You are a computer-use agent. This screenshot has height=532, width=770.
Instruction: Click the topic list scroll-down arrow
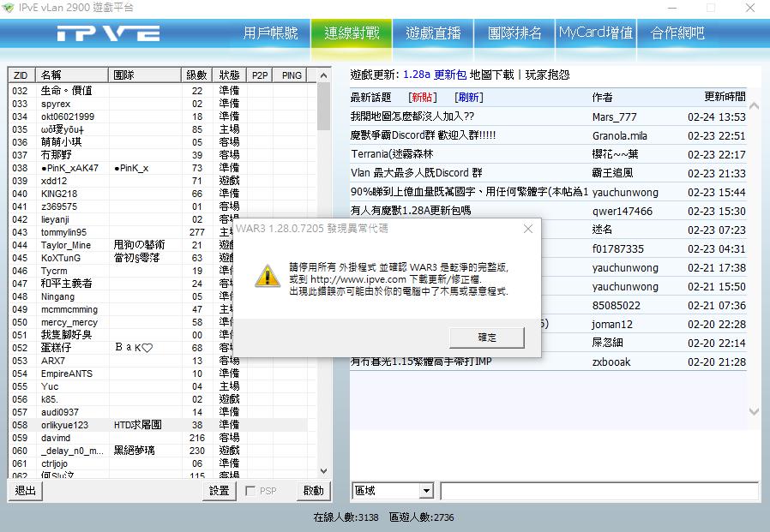[755, 412]
